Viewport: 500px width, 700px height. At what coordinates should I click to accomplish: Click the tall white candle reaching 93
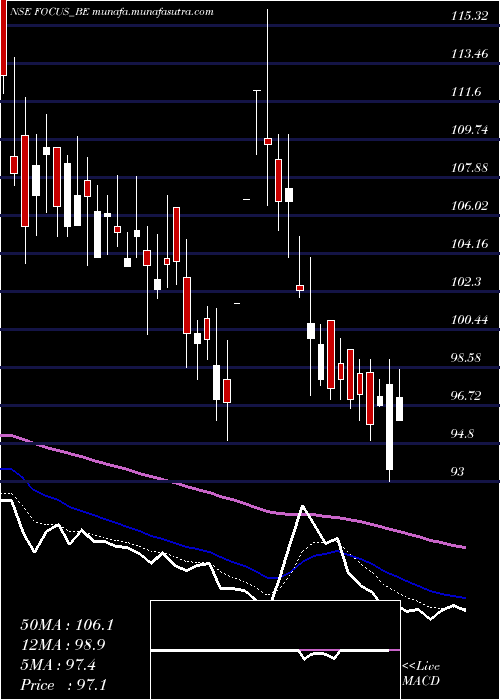pos(390,420)
